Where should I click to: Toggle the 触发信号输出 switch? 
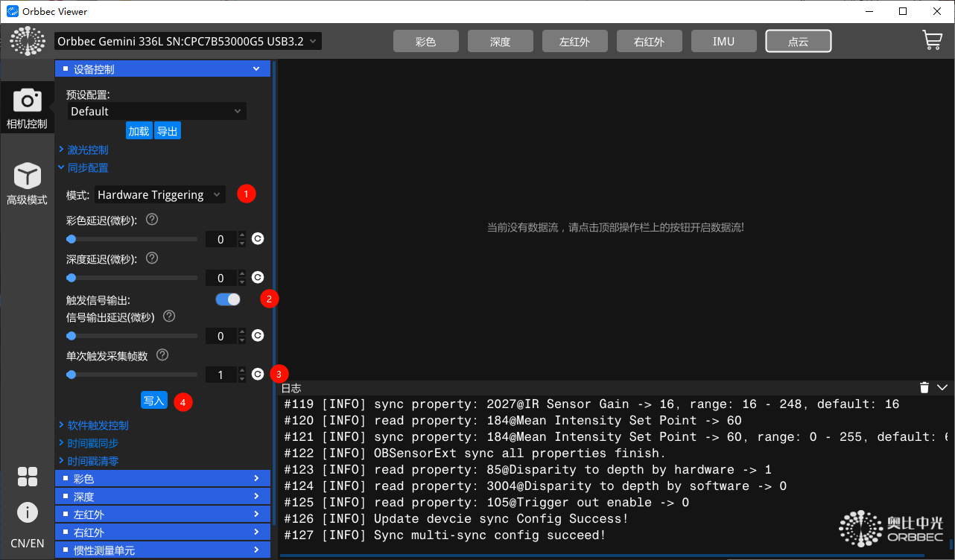[x=228, y=299]
